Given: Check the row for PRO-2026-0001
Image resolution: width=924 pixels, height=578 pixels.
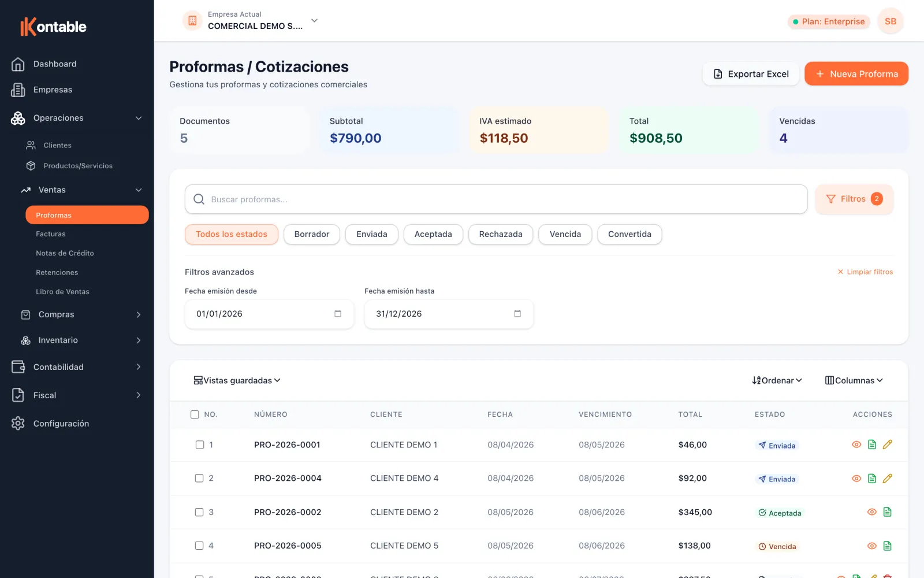Looking at the screenshot, I should point(199,445).
